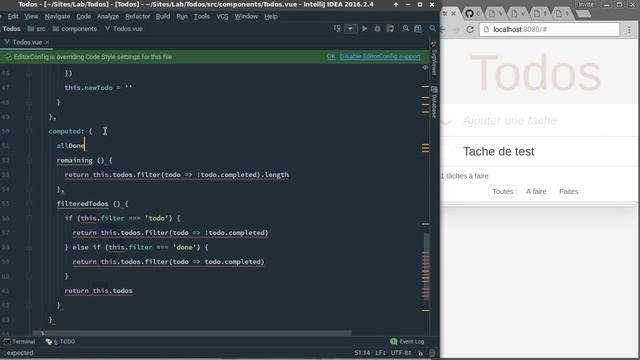Change the LF line separator setting
The image size is (640, 360).
pos(380,353)
